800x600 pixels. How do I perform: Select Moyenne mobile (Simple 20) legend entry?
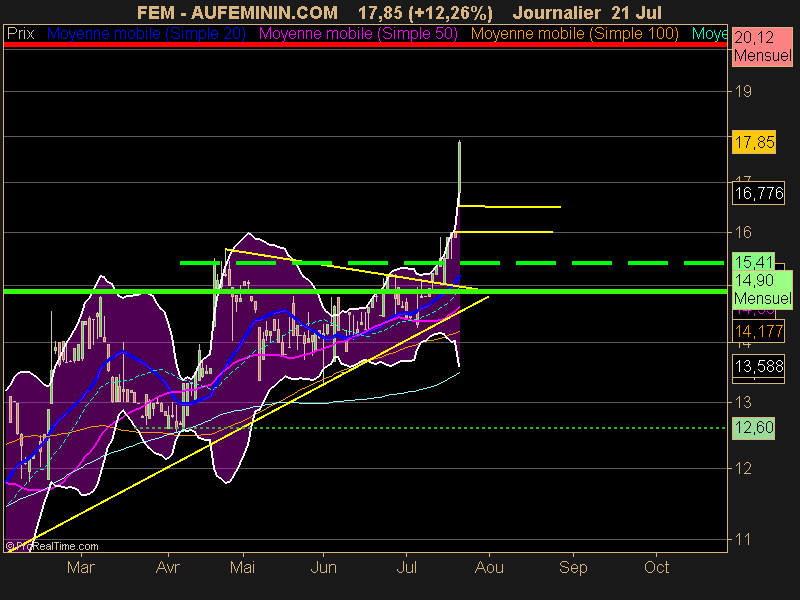pos(146,34)
